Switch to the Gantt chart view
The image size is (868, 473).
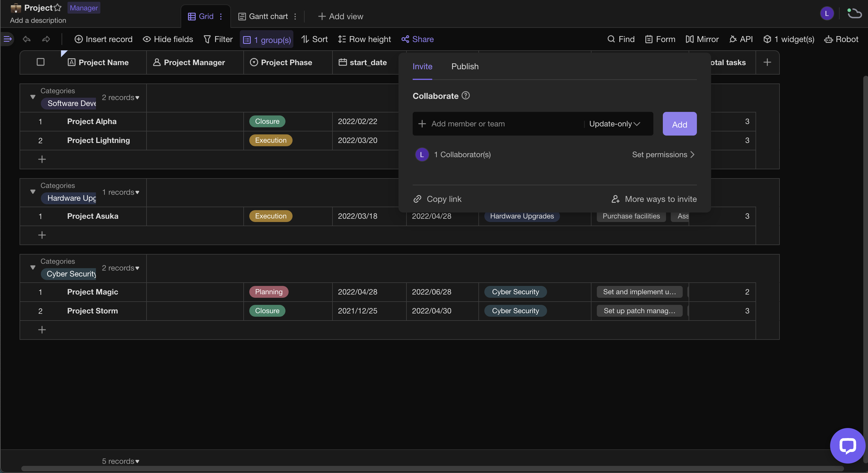[x=263, y=17]
